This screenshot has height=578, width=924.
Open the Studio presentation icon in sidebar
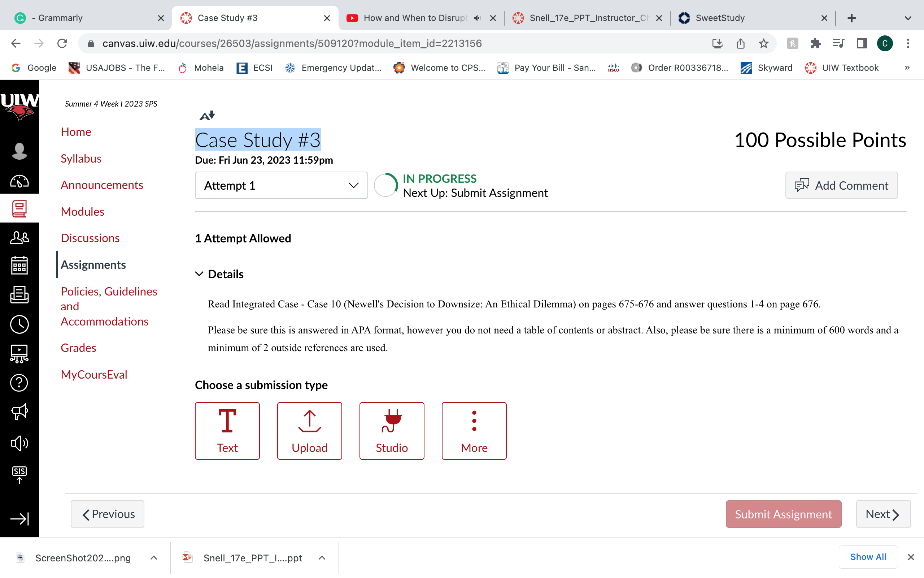pos(19,354)
